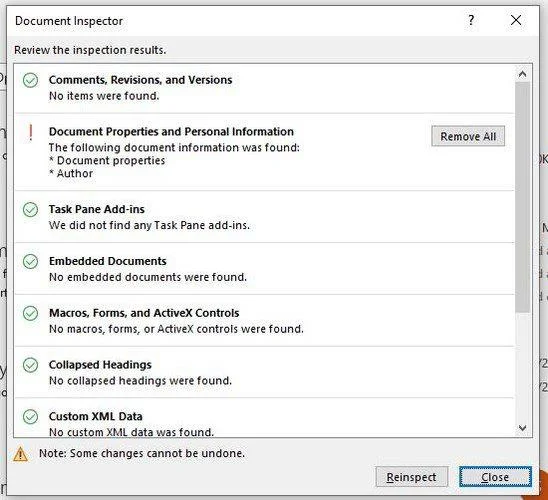Click green checkmark beside Task Pane Add-ins

[x=30, y=209]
